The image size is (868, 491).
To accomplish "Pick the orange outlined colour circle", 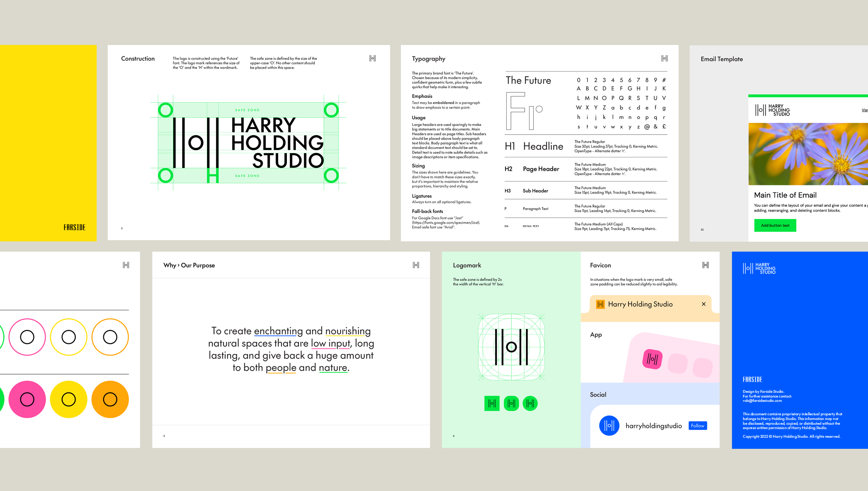I will click(110, 337).
